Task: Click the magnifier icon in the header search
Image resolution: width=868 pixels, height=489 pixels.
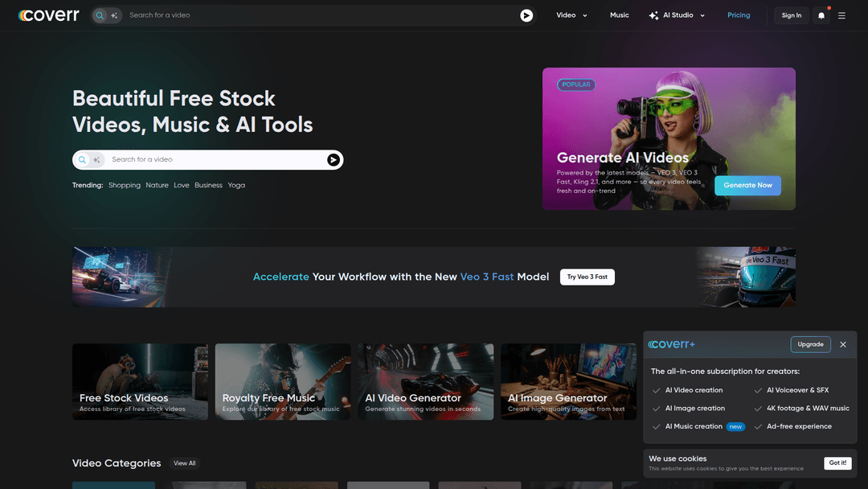Action: (x=100, y=15)
